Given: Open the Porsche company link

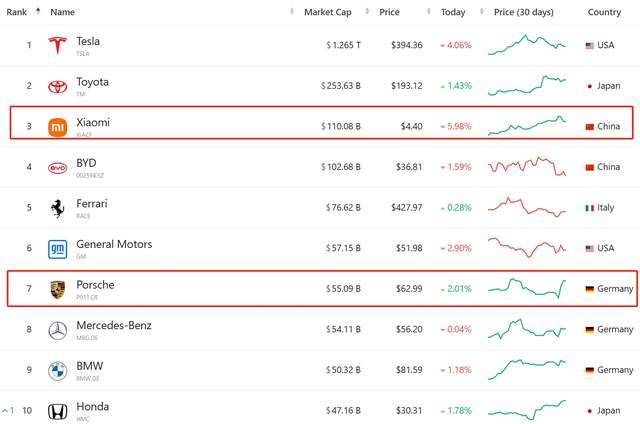Looking at the screenshot, I should [95, 285].
